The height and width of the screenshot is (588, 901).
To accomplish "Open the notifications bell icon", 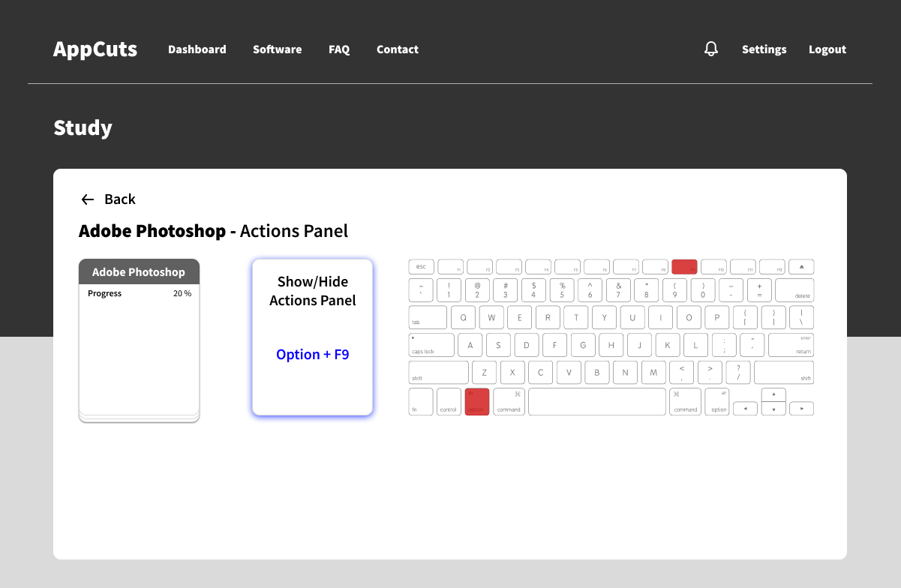I will click(x=711, y=49).
